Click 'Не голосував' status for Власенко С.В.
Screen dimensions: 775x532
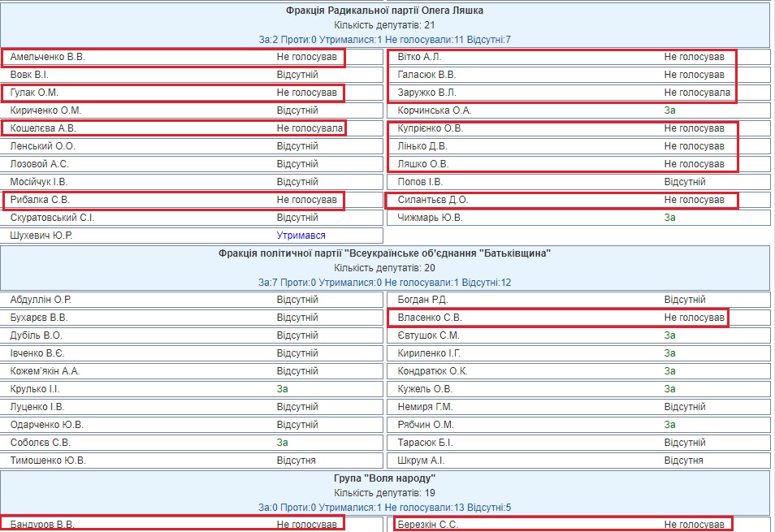tap(694, 318)
